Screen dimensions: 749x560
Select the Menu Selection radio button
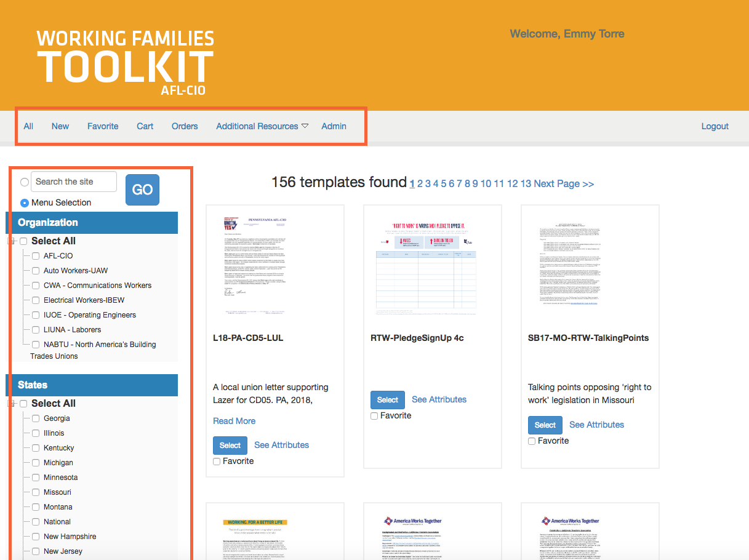click(x=25, y=202)
